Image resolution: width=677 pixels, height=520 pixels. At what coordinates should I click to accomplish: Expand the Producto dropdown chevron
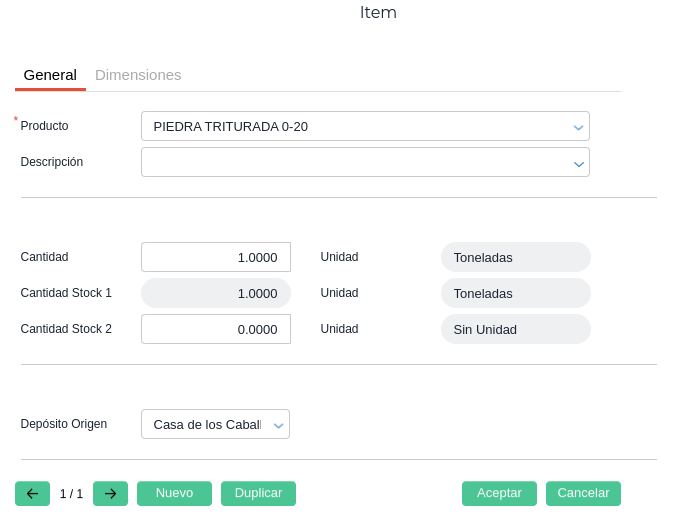pyautogui.click(x=578, y=127)
